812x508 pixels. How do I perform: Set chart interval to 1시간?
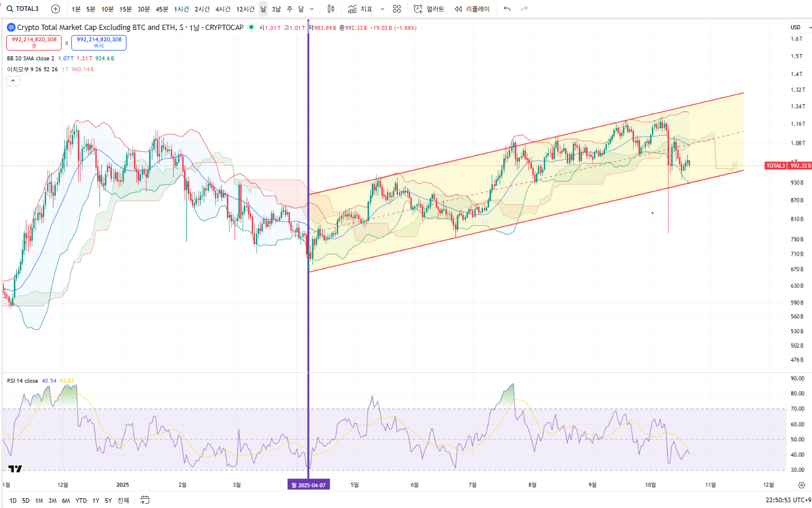(x=182, y=9)
